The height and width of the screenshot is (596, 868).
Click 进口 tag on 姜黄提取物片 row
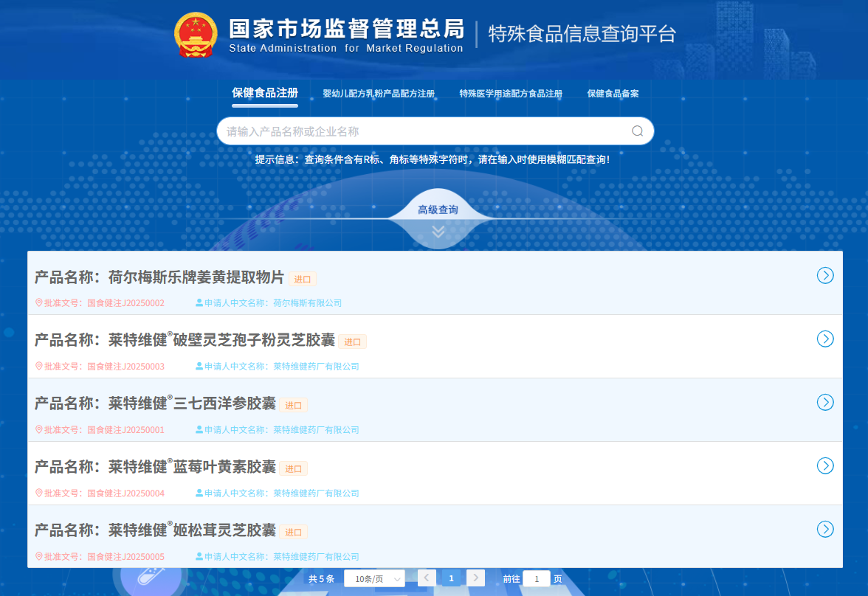pyautogui.click(x=303, y=279)
